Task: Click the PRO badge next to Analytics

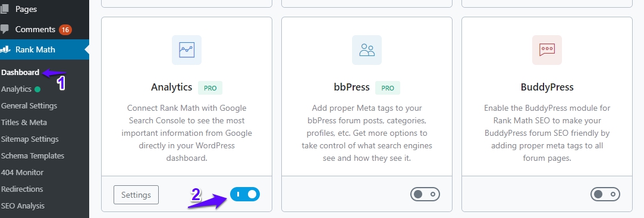Action: [211, 88]
